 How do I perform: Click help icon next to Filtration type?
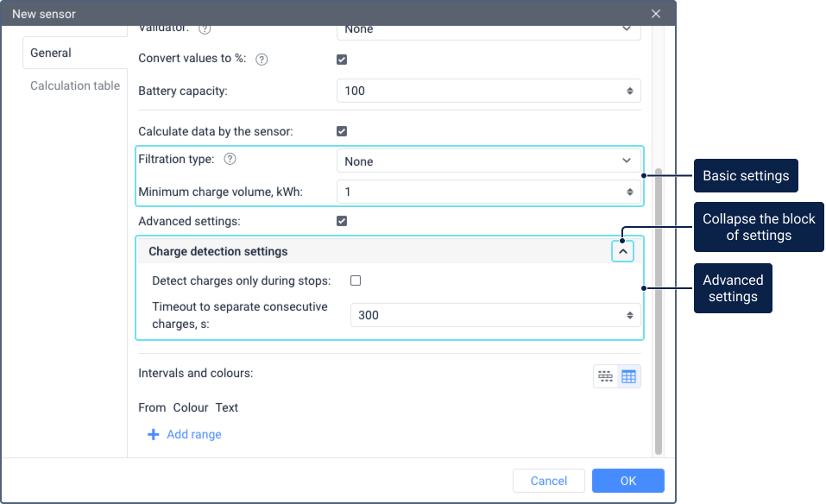[x=230, y=160]
